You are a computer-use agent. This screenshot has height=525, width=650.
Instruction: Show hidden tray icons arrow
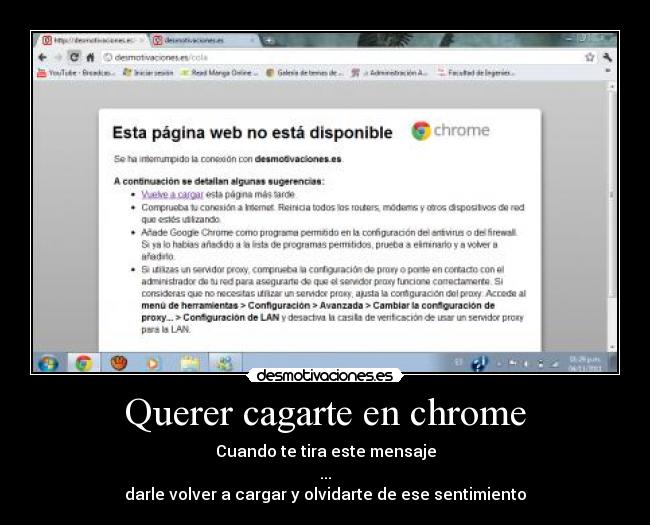[x=499, y=364]
